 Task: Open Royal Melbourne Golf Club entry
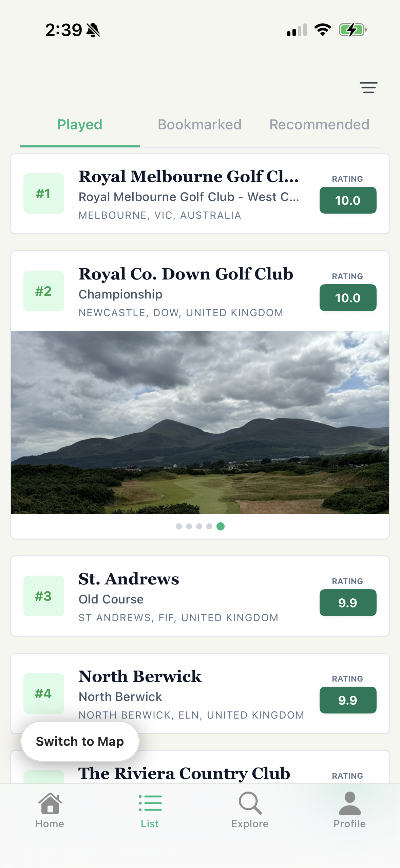click(189, 177)
